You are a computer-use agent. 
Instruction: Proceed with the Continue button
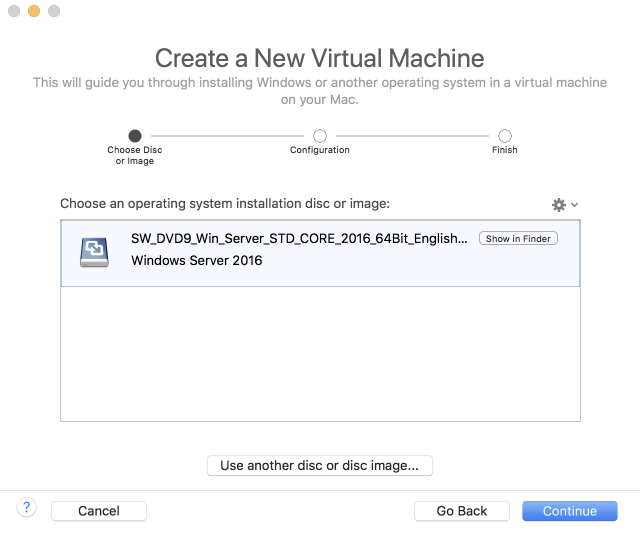point(570,511)
